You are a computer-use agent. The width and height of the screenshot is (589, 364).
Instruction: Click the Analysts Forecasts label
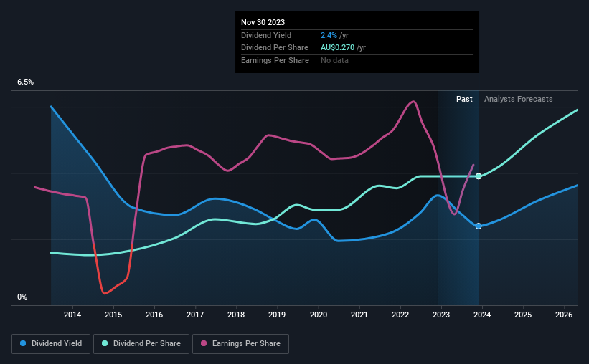[x=519, y=99]
